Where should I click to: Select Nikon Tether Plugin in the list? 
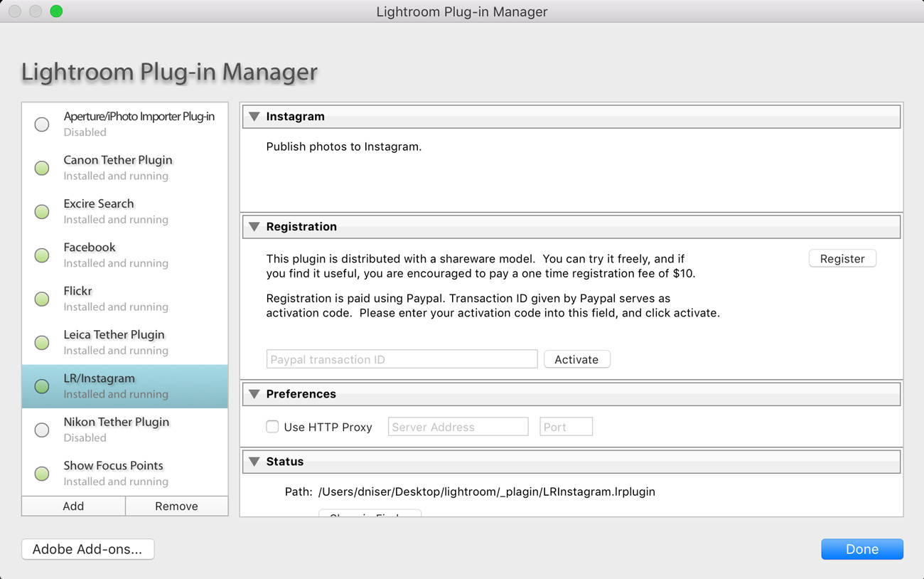[x=125, y=430]
